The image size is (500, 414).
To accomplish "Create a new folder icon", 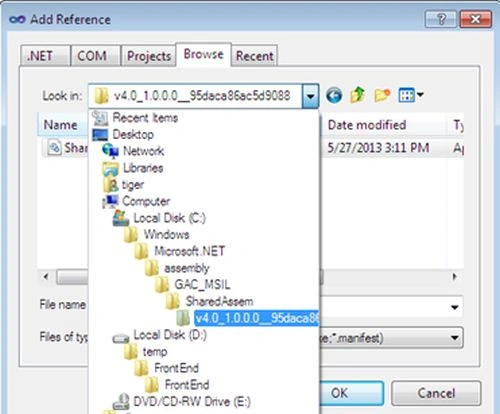I will pyautogui.click(x=382, y=95).
